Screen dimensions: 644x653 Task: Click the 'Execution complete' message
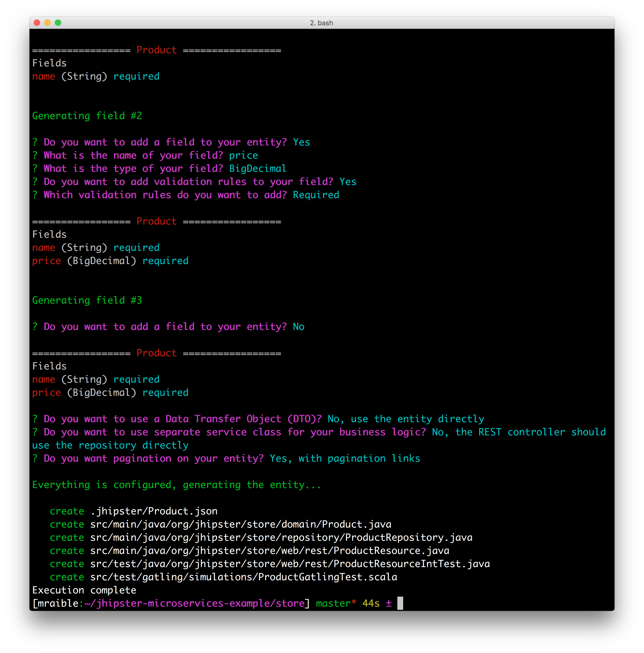pos(84,590)
